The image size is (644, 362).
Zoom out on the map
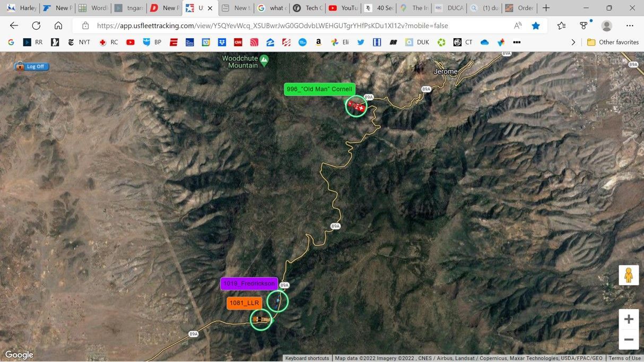point(629,340)
